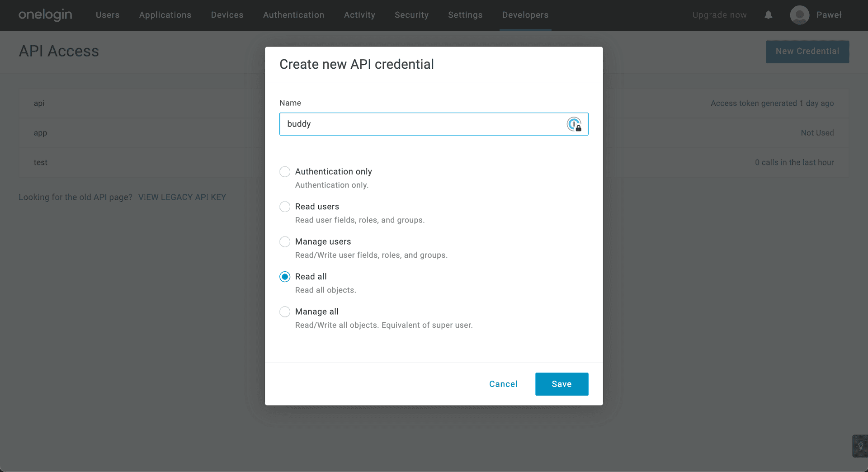Open the Applications menu
The width and height of the screenshot is (868, 472).
tap(165, 15)
